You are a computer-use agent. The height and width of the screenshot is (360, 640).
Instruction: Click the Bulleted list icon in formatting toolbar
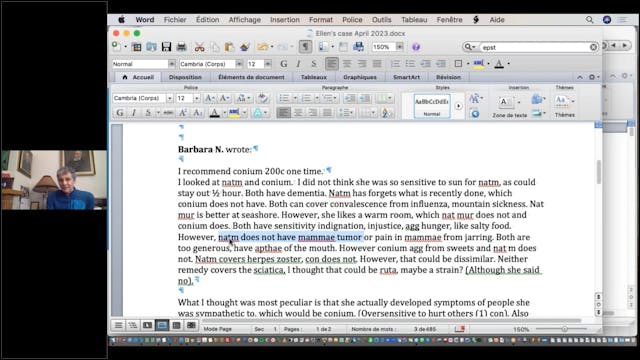click(x=410, y=64)
